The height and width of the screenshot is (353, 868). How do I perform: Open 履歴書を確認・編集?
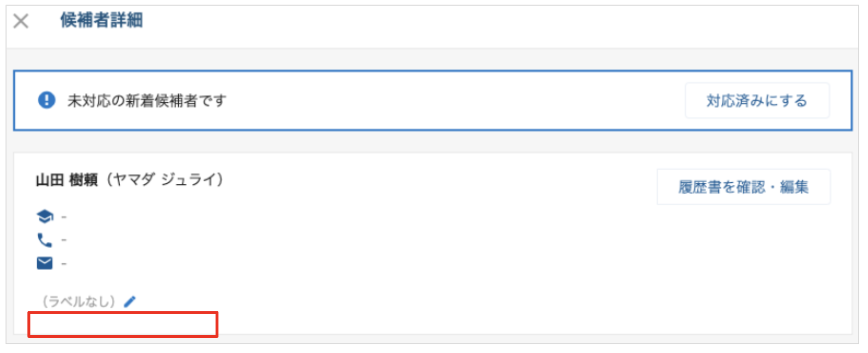coord(743,187)
